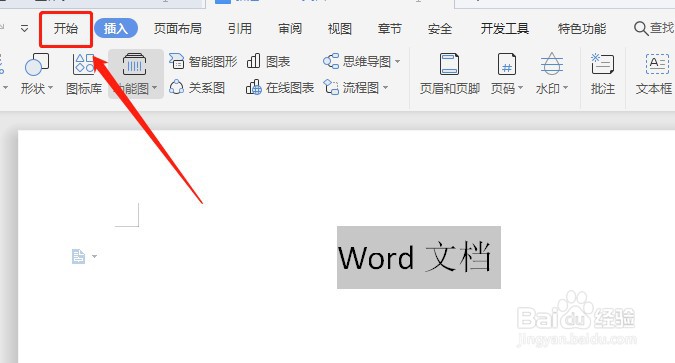Expand the paragraph layout icon dropdown arrow
The height and width of the screenshot is (363, 675).
[x=94, y=257]
